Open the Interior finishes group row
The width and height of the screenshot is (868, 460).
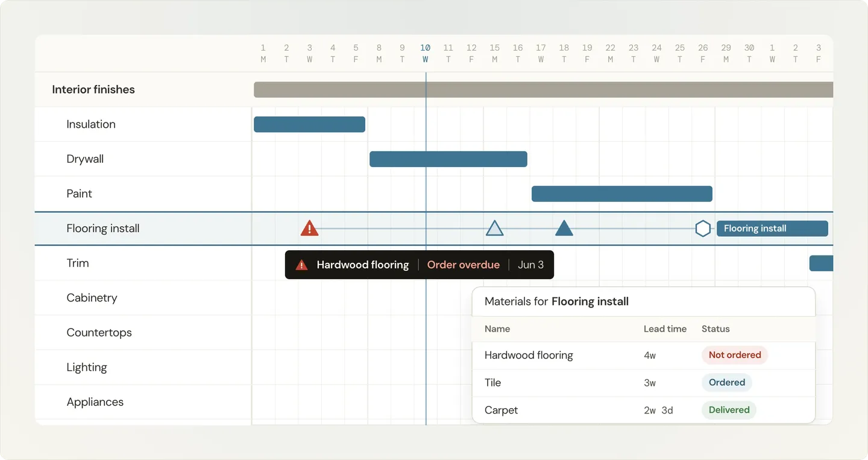[434, 90]
